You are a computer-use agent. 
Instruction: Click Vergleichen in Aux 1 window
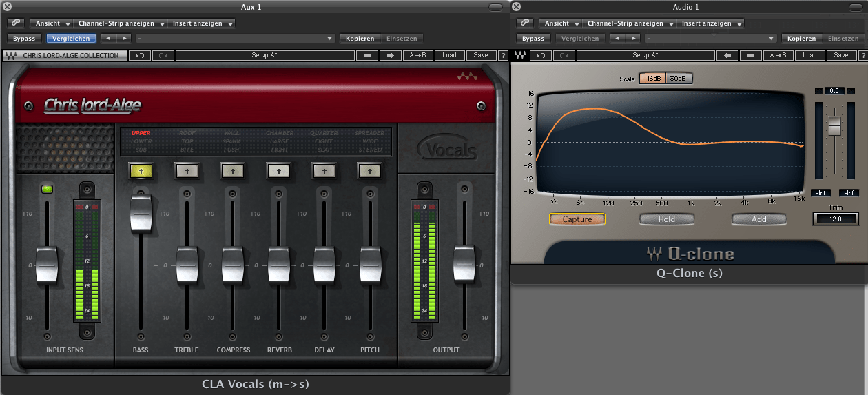72,39
